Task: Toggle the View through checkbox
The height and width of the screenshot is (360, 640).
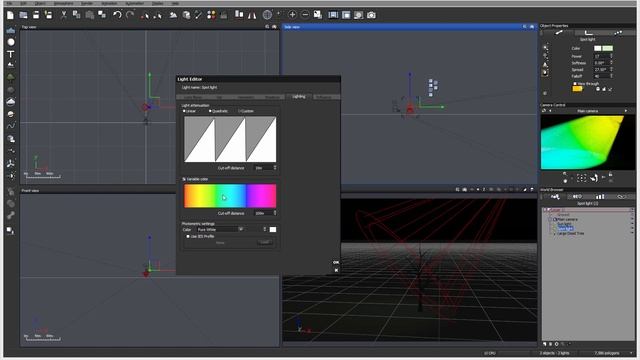Action: [x=575, y=84]
